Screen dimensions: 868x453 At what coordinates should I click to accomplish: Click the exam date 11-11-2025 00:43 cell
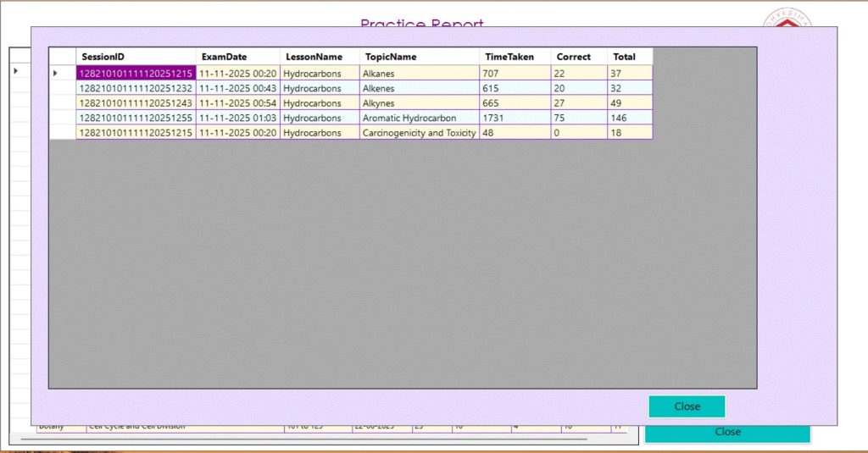coord(237,88)
